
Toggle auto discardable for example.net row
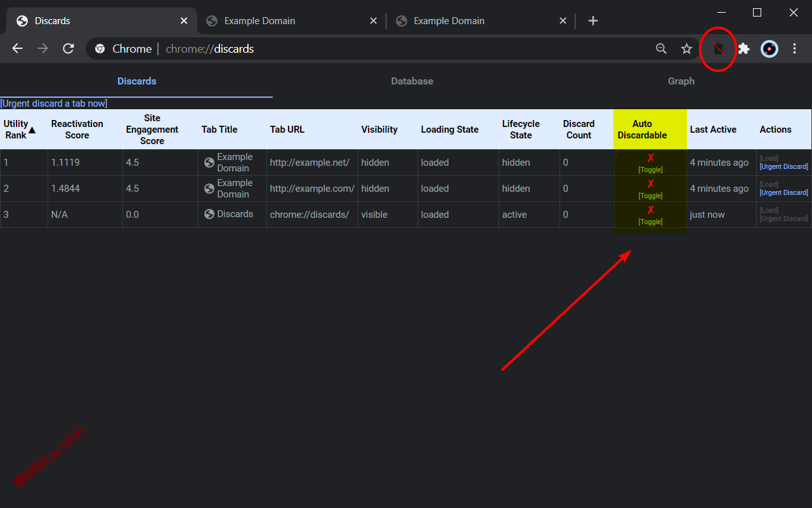(650, 170)
